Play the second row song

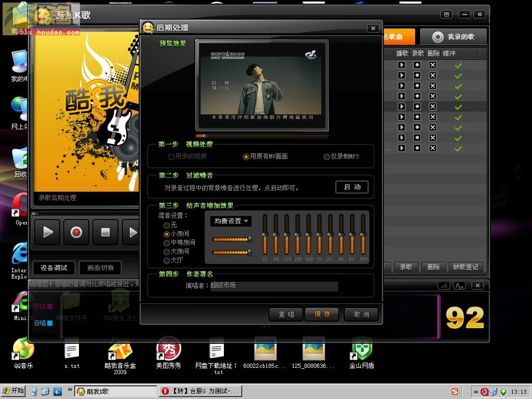(402, 75)
